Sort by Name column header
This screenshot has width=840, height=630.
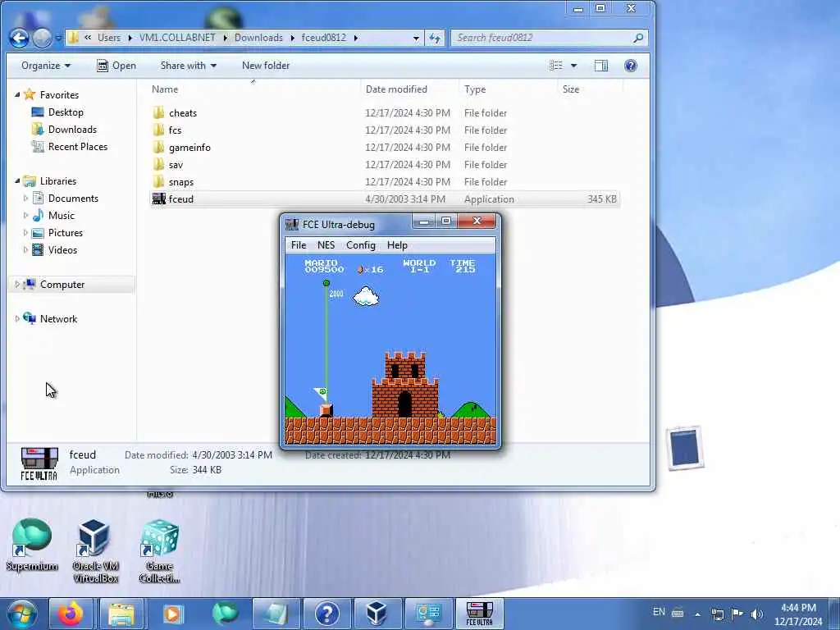[253, 89]
